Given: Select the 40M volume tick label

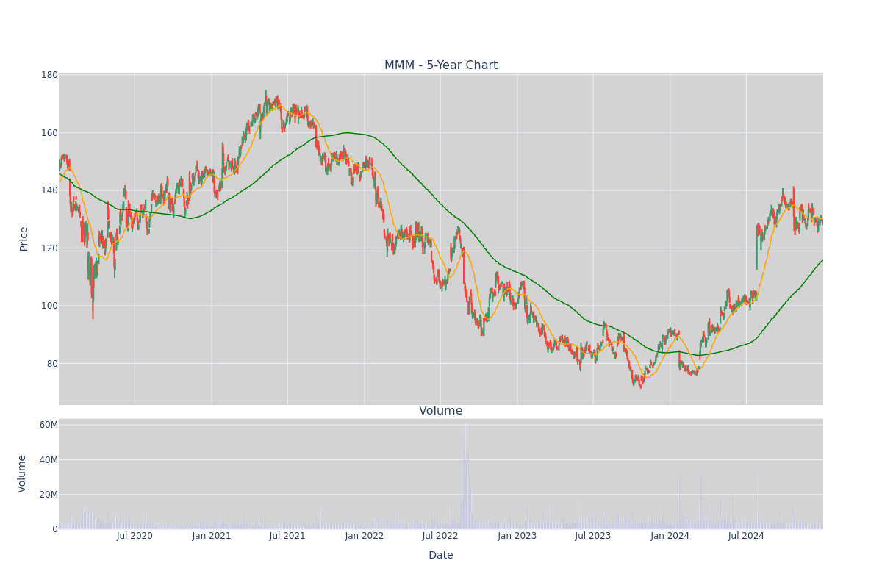Looking at the screenshot, I should 49,460.
